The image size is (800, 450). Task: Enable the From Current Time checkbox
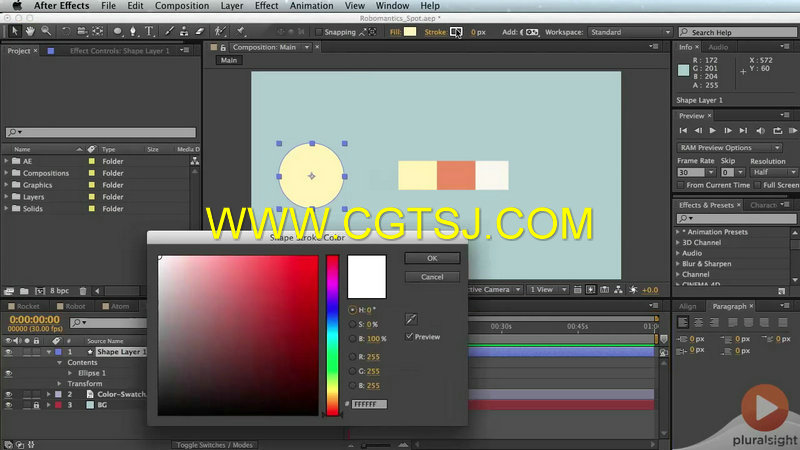click(681, 185)
